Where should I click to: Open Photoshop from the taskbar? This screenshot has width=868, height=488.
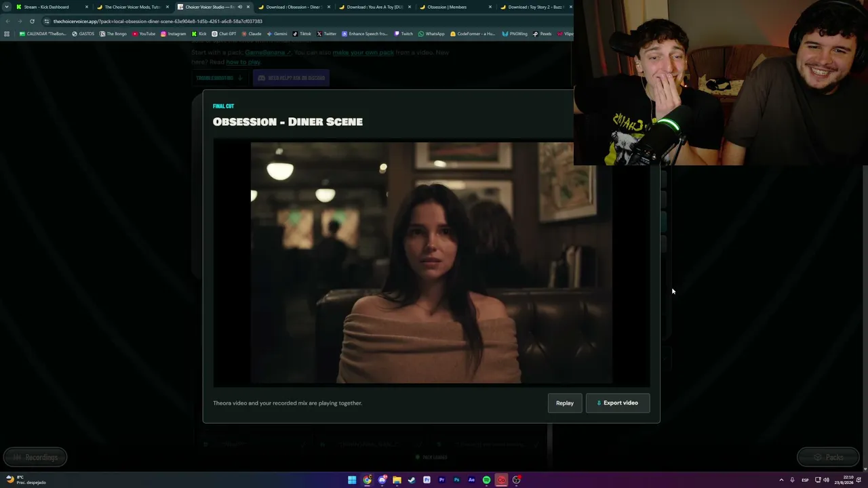456,480
